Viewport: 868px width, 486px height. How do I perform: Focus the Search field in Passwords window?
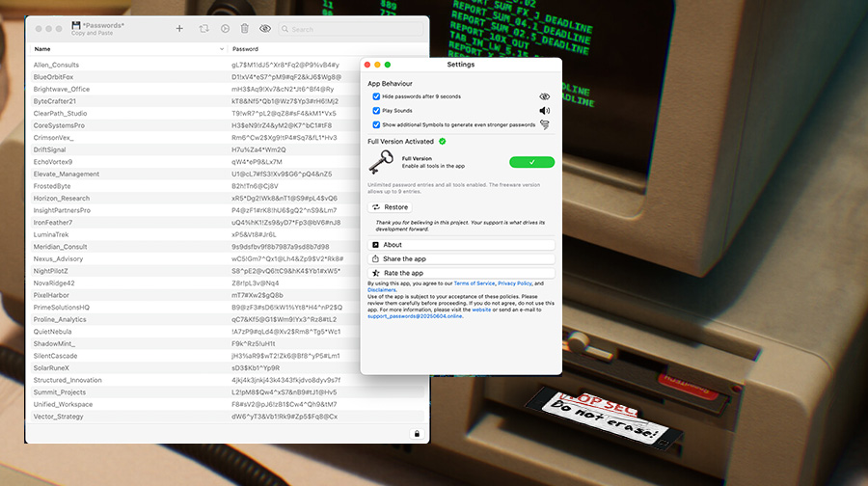pyautogui.click(x=351, y=29)
